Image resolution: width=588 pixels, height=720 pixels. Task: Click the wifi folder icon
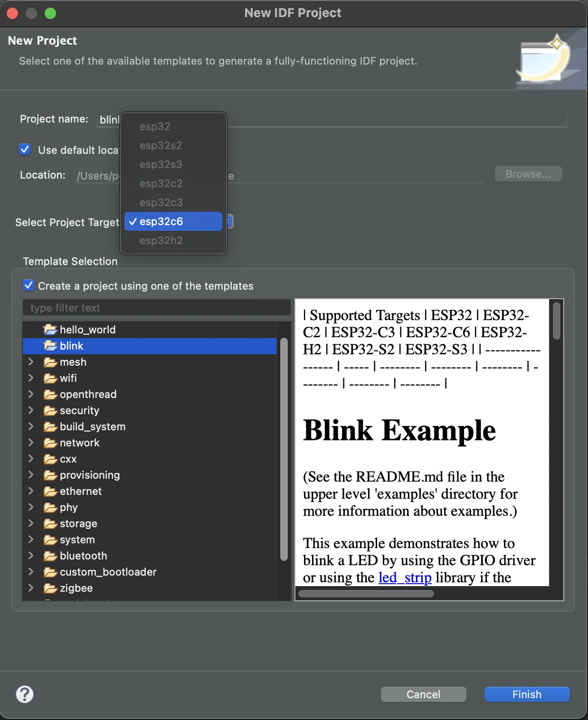click(x=50, y=379)
